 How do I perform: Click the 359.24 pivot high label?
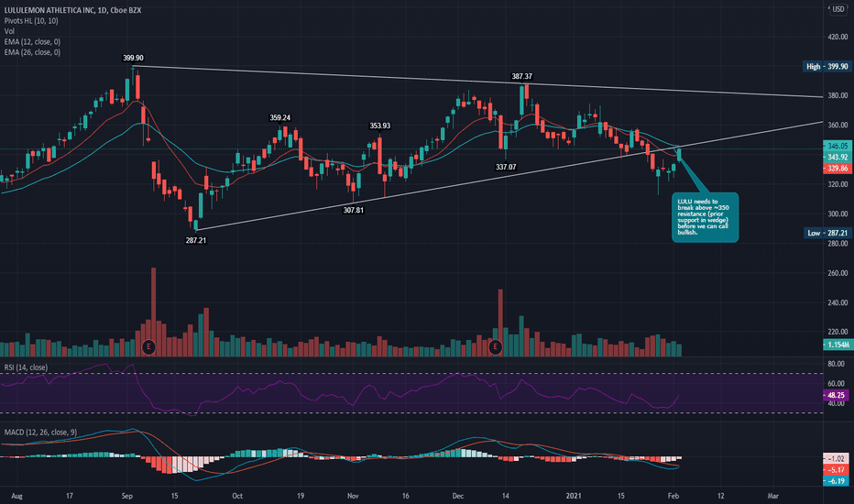point(280,117)
